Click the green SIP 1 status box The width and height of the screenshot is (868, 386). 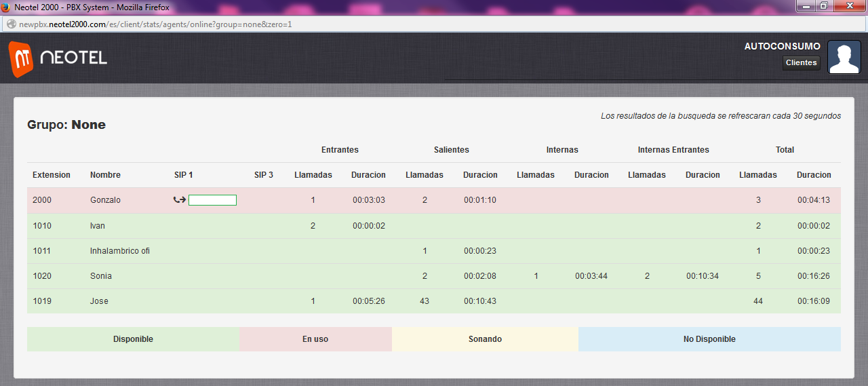click(212, 200)
